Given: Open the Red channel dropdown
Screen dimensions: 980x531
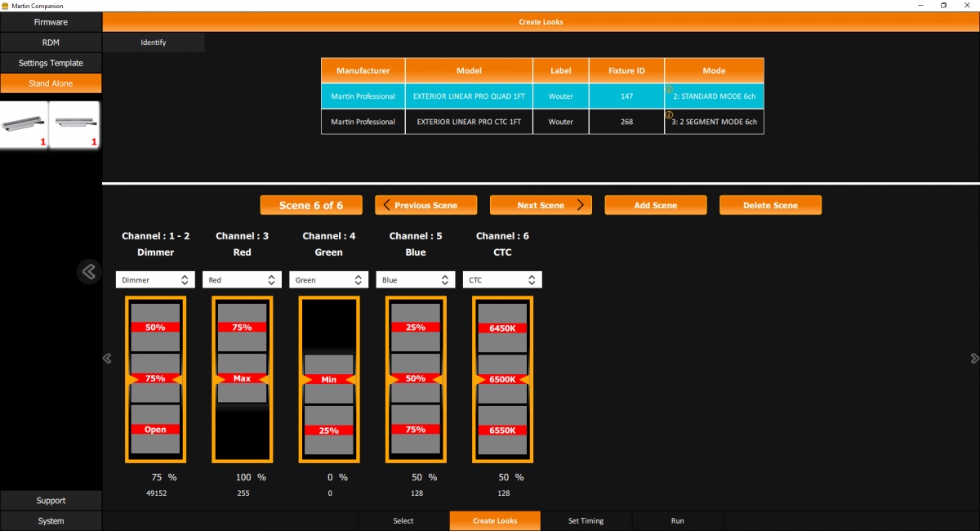Looking at the screenshot, I should 242,280.
